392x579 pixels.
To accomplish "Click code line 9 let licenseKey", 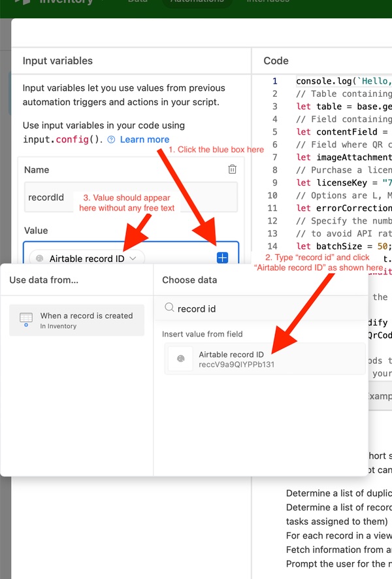I will click(343, 183).
